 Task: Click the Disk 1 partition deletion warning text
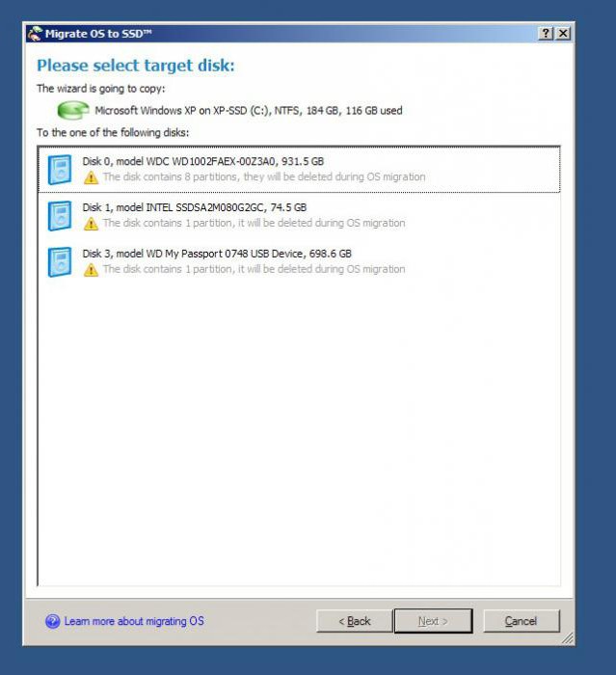[x=254, y=223]
